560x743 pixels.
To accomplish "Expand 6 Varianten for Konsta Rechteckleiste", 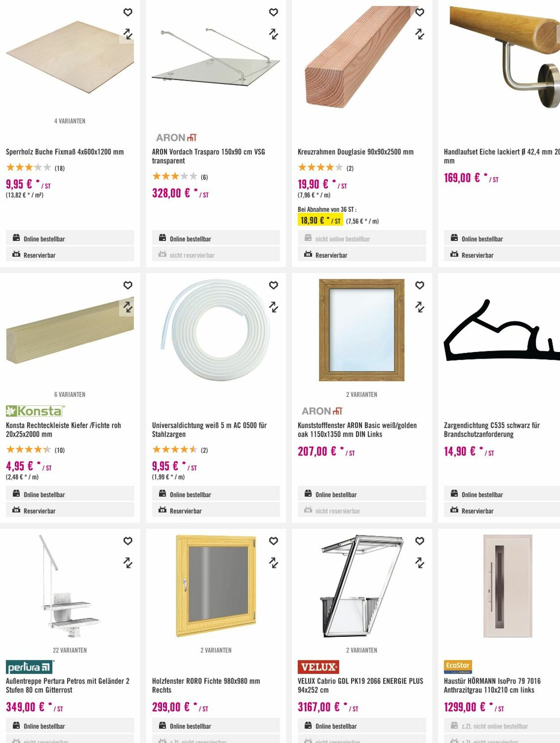I will pos(70,395).
